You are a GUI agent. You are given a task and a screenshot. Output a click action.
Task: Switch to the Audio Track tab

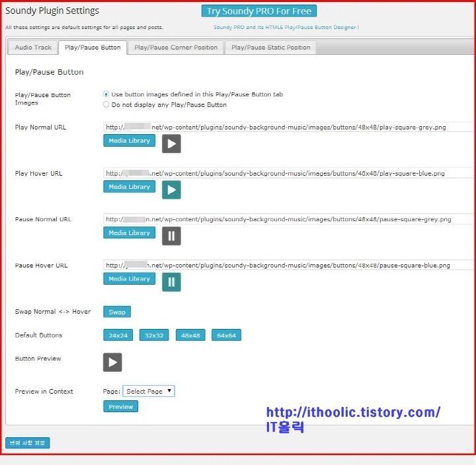[x=33, y=48]
